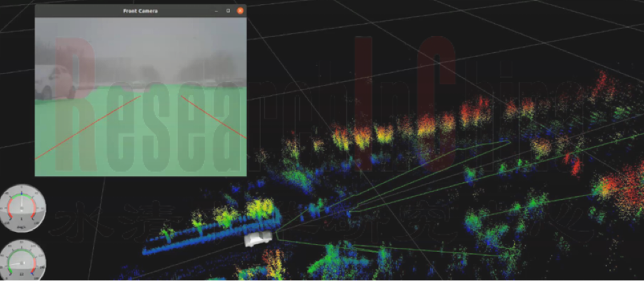Click the numeric readout on yaw rate gauge
Screen dimensions: 644x281
23,219
